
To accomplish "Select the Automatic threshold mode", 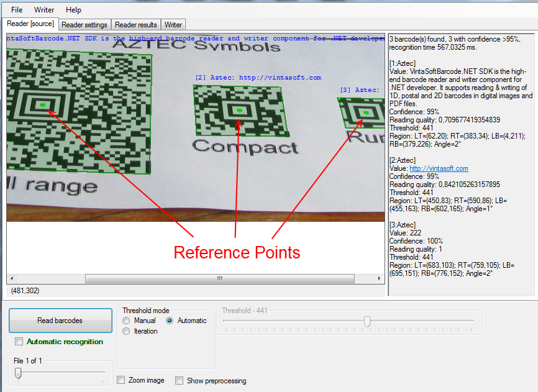I will 170,321.
